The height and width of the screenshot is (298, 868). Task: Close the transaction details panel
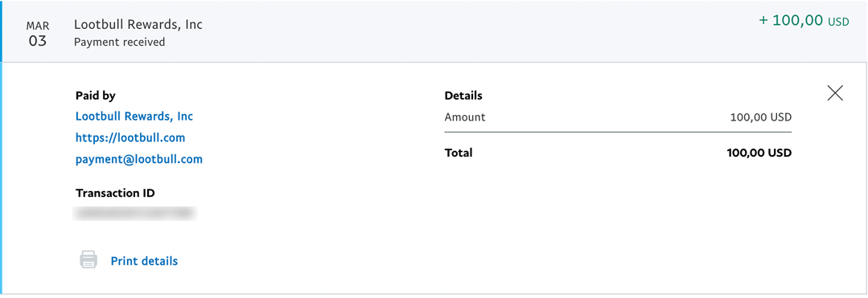click(x=835, y=93)
